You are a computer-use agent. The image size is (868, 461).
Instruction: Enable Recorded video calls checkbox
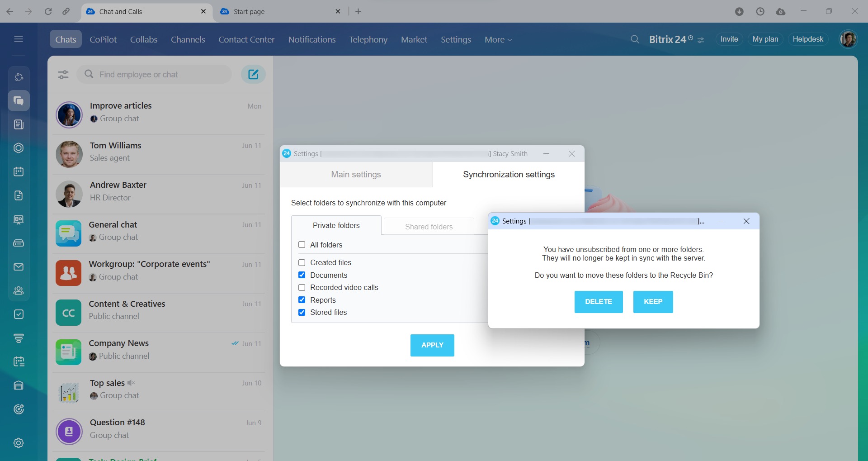pyautogui.click(x=302, y=288)
